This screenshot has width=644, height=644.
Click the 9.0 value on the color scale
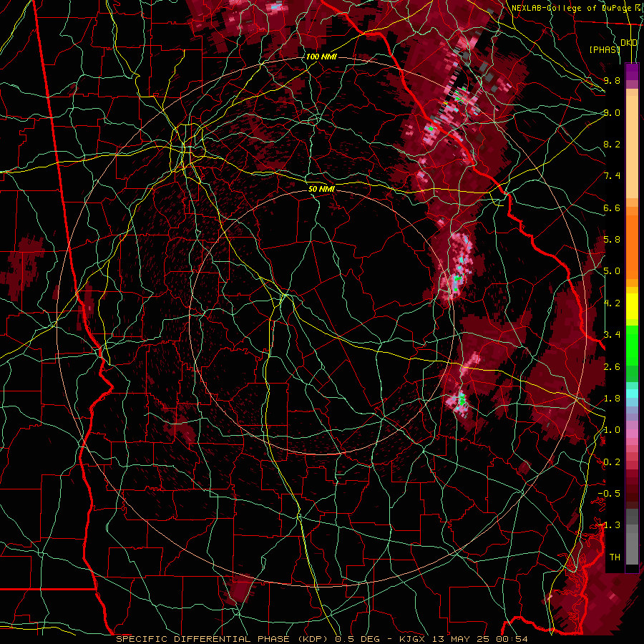pos(612,112)
